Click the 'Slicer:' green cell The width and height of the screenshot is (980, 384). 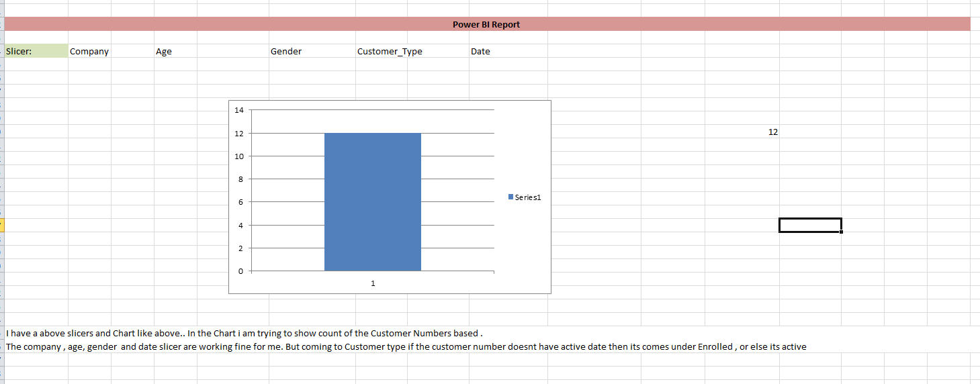pyautogui.click(x=36, y=51)
